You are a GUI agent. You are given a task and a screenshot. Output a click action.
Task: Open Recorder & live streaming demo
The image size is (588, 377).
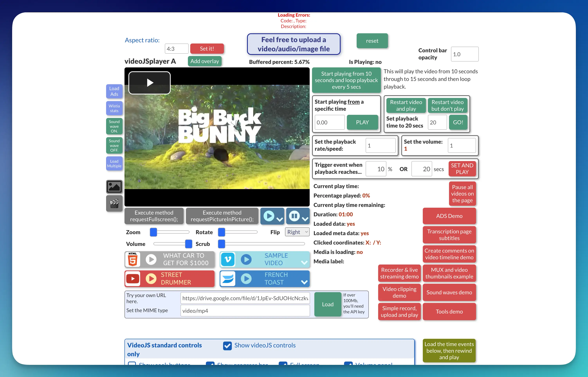pos(400,273)
